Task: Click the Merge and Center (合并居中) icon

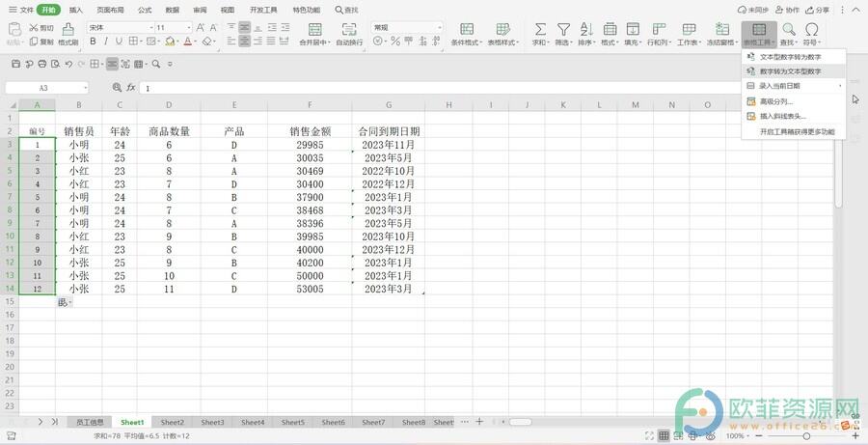Action: click(x=315, y=29)
